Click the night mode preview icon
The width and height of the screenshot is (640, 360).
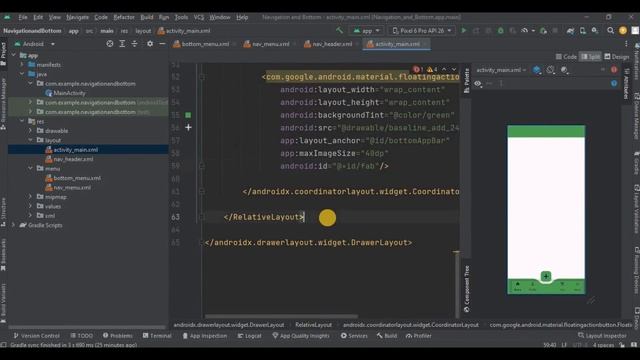click(564, 70)
